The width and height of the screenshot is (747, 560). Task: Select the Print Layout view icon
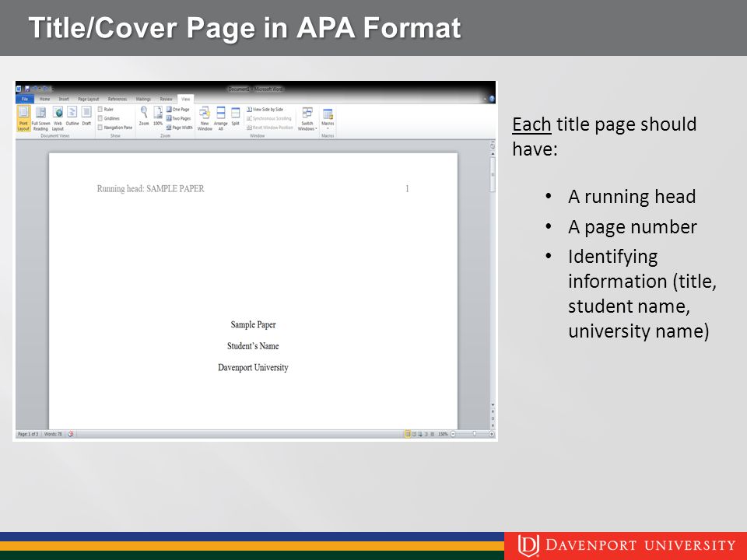click(23, 118)
